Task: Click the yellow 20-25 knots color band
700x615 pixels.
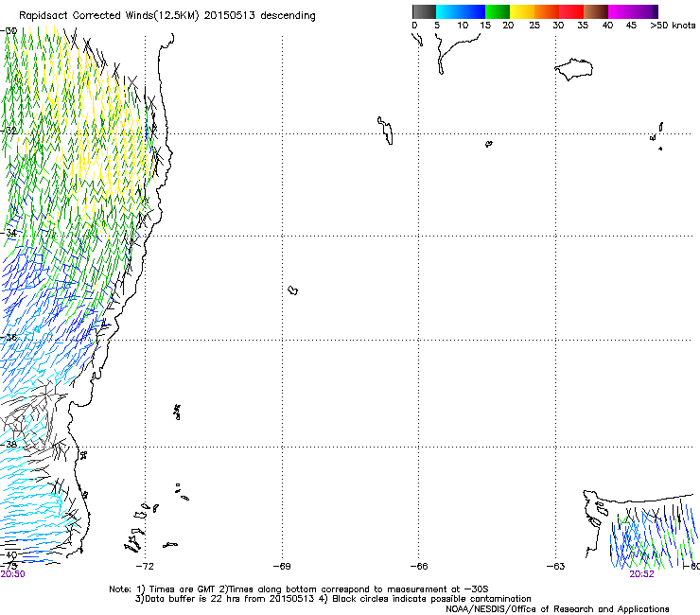Action: [522, 11]
